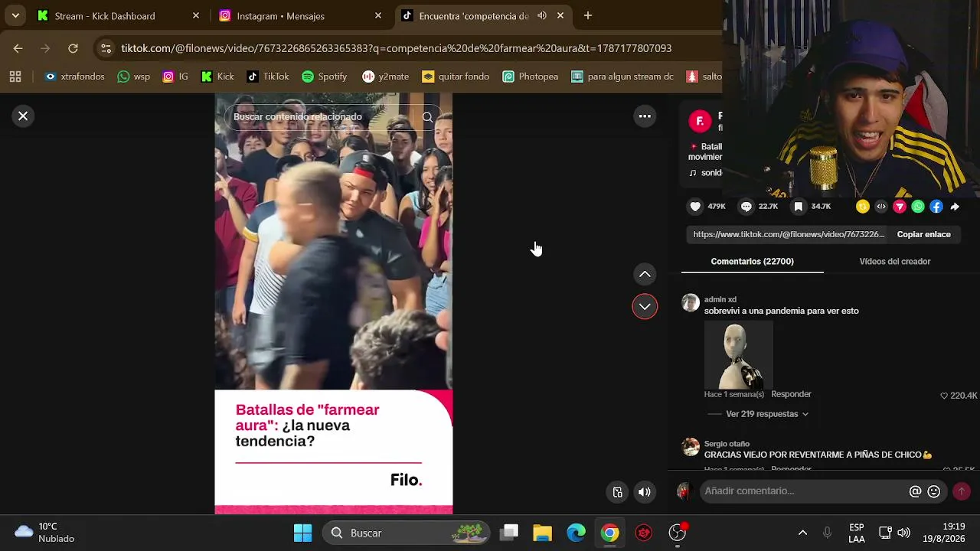Repost the video with yellow icon
This screenshot has width=980, height=551.
click(x=863, y=207)
